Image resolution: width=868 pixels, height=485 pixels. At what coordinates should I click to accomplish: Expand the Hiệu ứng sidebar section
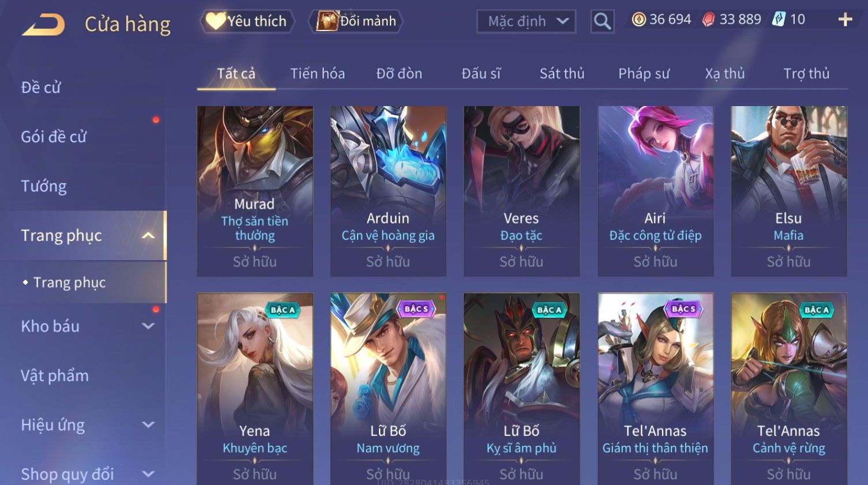(148, 424)
